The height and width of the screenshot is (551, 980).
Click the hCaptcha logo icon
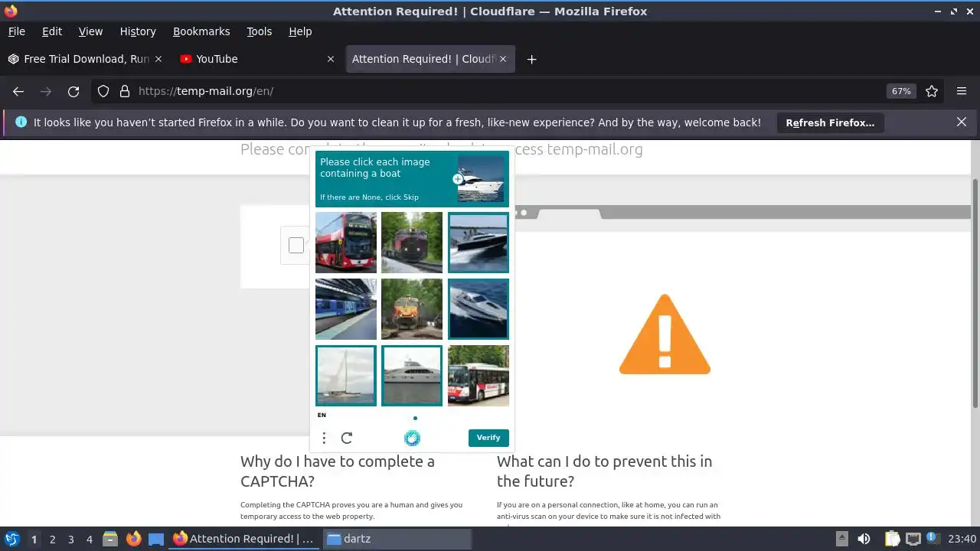(412, 438)
